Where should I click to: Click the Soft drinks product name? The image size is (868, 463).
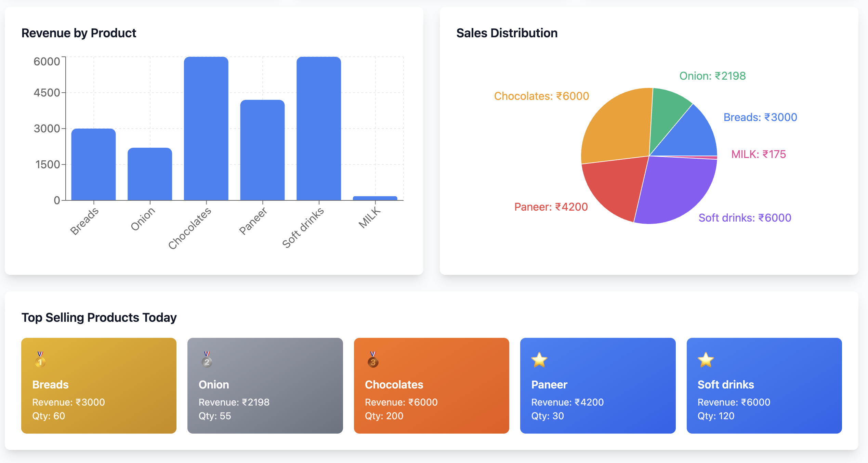[x=725, y=385]
